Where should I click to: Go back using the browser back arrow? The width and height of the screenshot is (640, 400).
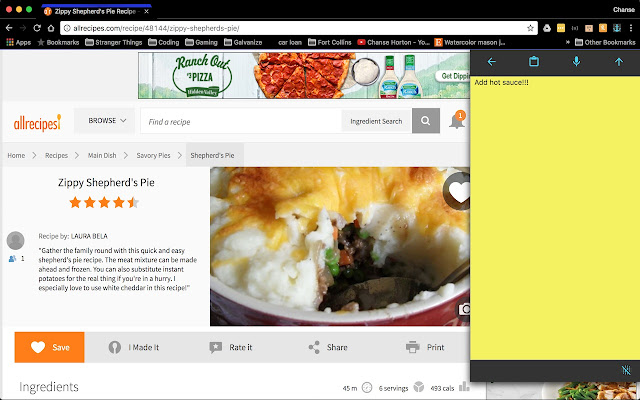(9, 28)
